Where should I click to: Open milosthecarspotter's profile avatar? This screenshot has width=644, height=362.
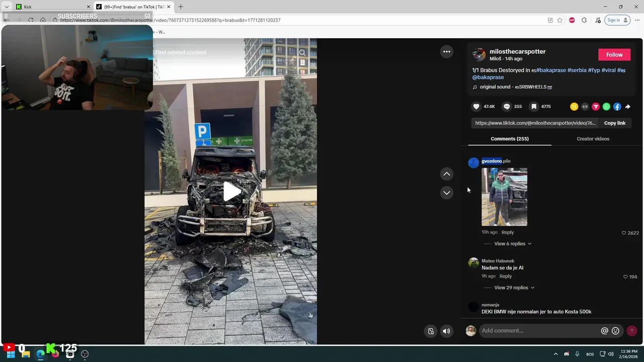(479, 54)
